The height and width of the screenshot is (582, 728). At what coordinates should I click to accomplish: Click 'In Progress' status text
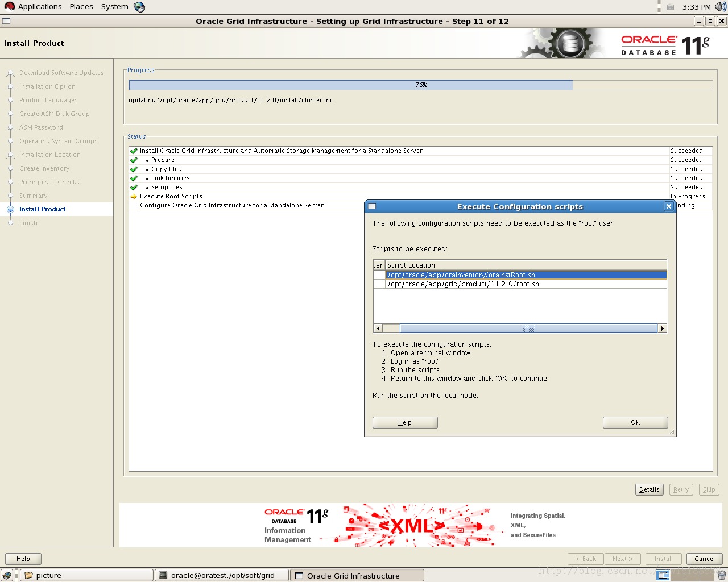[x=688, y=196]
